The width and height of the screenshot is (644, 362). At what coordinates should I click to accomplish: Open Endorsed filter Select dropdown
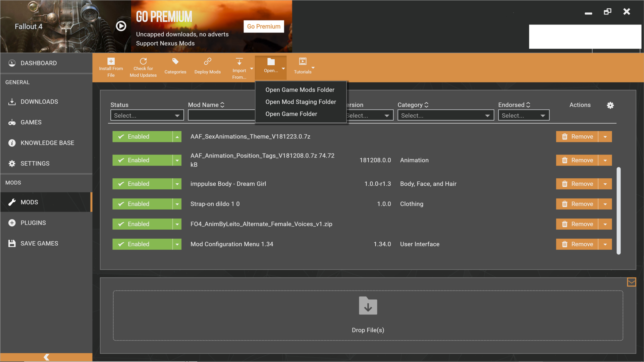coord(524,115)
